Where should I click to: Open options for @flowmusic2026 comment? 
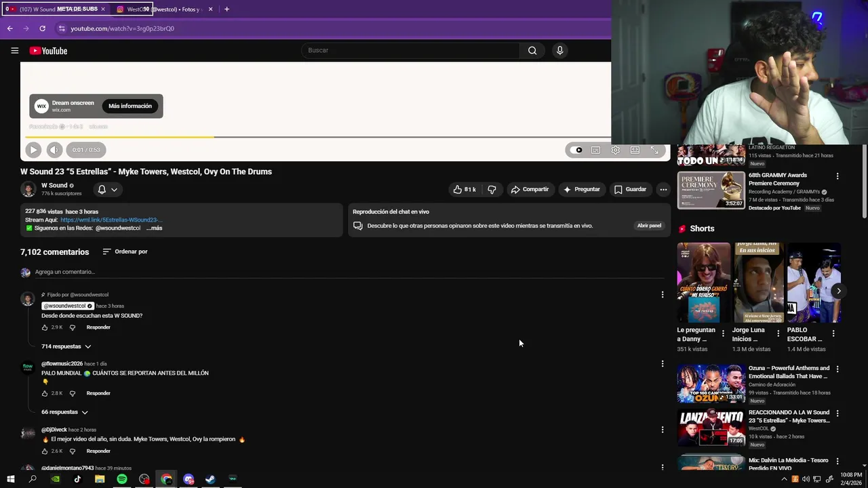(663, 364)
